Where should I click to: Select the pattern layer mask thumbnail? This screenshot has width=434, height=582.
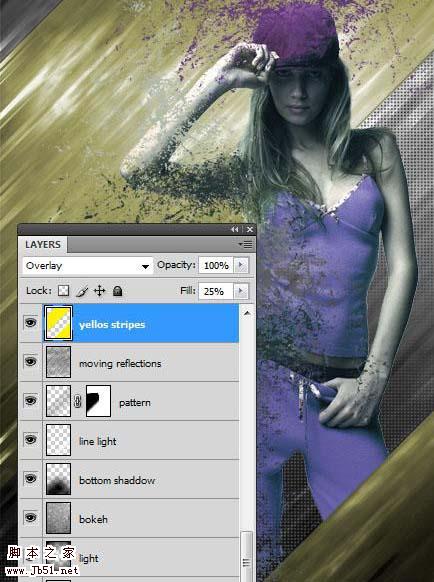click(x=98, y=401)
